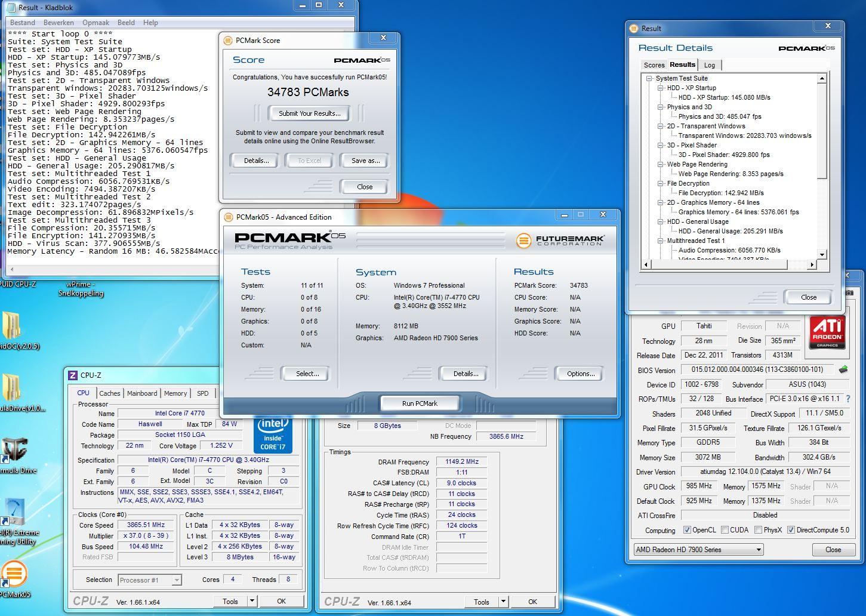866x616 pixels.
Task: Collapse the Physics and 3D tree node
Action: point(661,107)
